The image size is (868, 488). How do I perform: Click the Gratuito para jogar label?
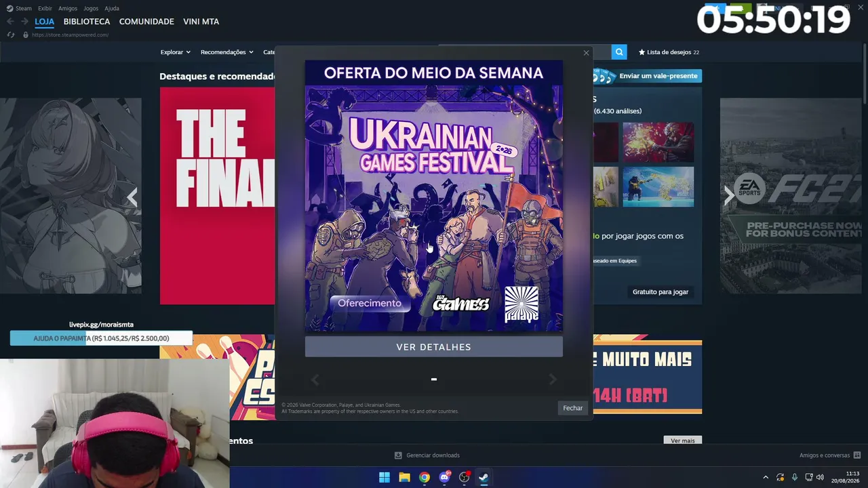point(660,292)
